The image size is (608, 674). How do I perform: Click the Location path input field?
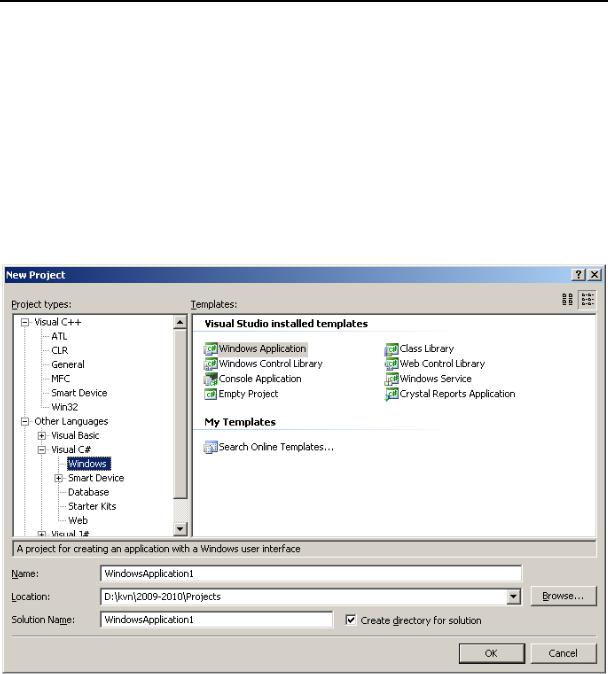tap(304, 597)
